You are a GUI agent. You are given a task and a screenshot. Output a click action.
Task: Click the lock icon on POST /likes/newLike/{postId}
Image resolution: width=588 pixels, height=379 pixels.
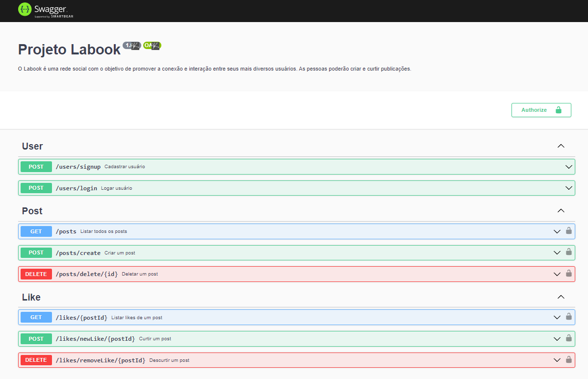click(x=569, y=338)
